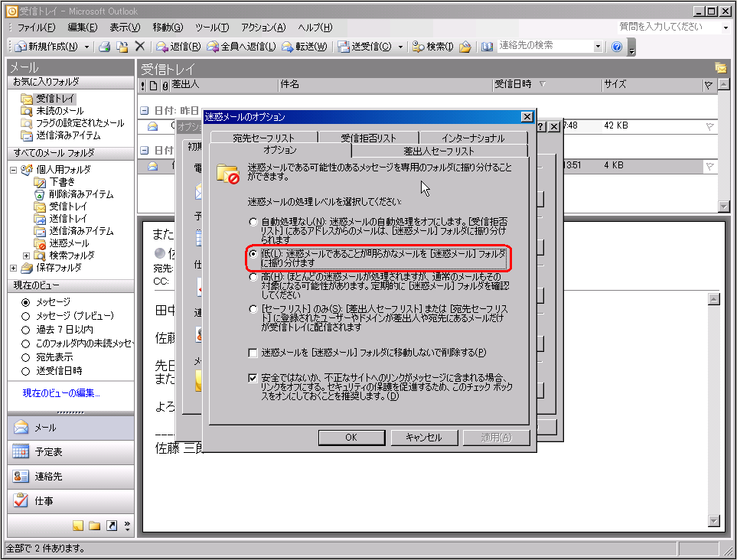This screenshot has width=737, height=560.
Task: Click the blue Help question mark icon
Action: 617,47
